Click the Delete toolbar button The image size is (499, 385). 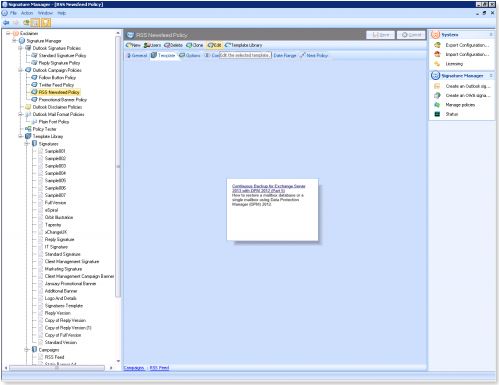point(173,45)
